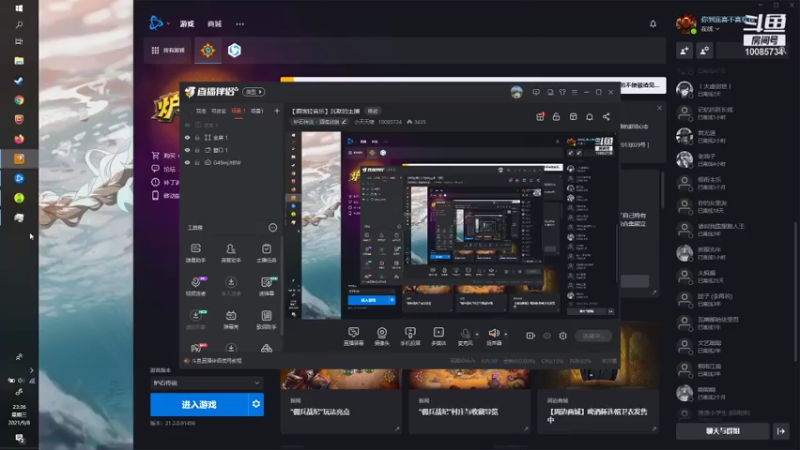
Task: Toggle lock on the 全屏 1 source
Action: pyautogui.click(x=197, y=138)
